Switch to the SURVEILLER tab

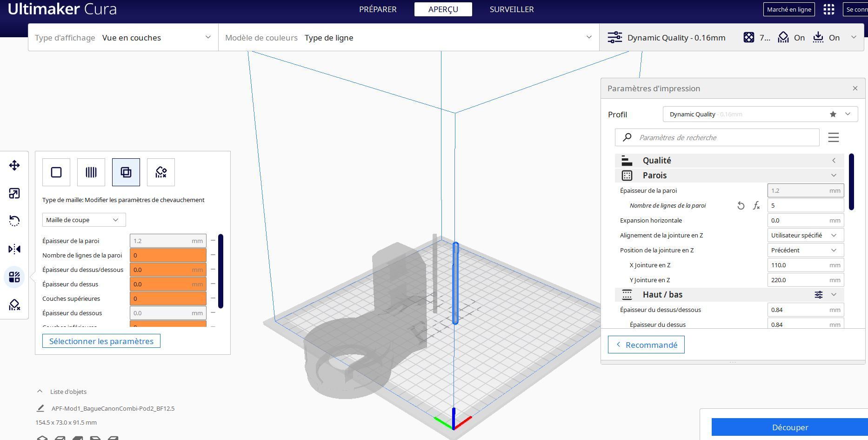[512, 9]
